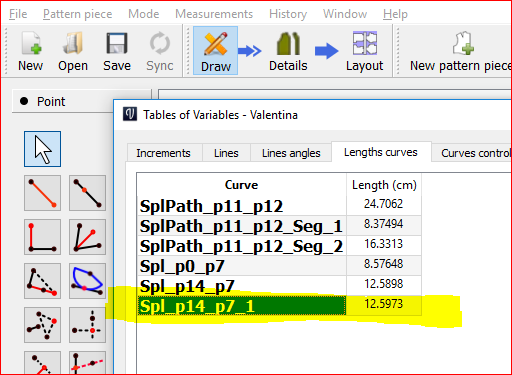
Task: Select triangle special point tool
Action: (42, 325)
